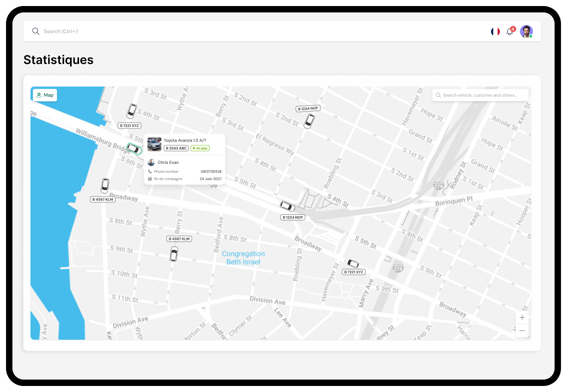Screen dimensions: 567x392
Task: Select the car near Marcy Ave above B 7221 XYZ
Action: point(352,263)
